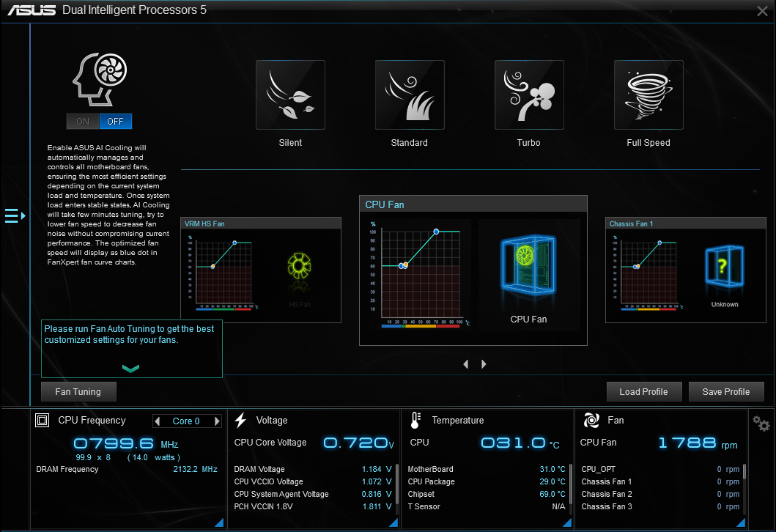Switch AI Cooling to OFF
Viewport: 776px width, 532px height.
pos(116,122)
